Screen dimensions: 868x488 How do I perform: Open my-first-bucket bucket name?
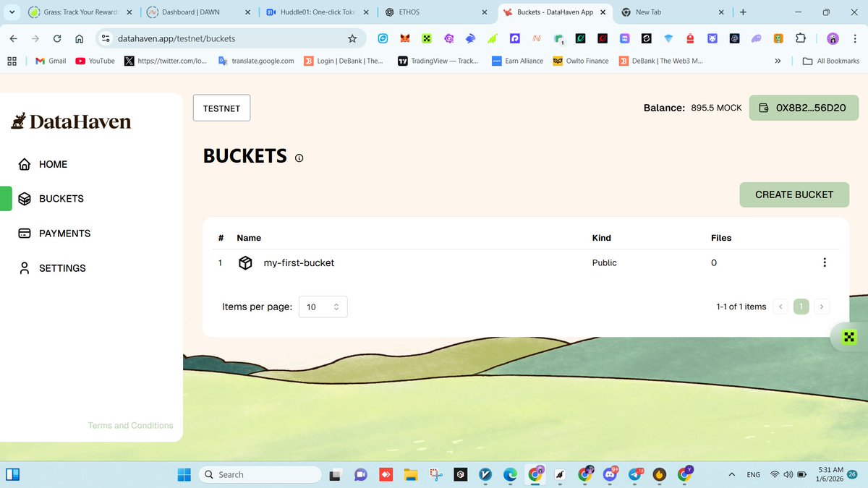299,263
